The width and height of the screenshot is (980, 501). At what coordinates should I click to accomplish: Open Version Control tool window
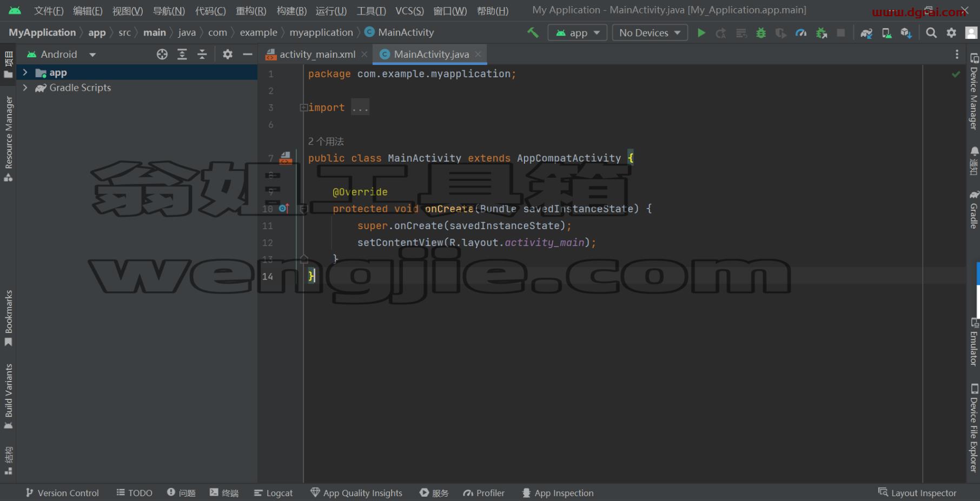coord(62,493)
